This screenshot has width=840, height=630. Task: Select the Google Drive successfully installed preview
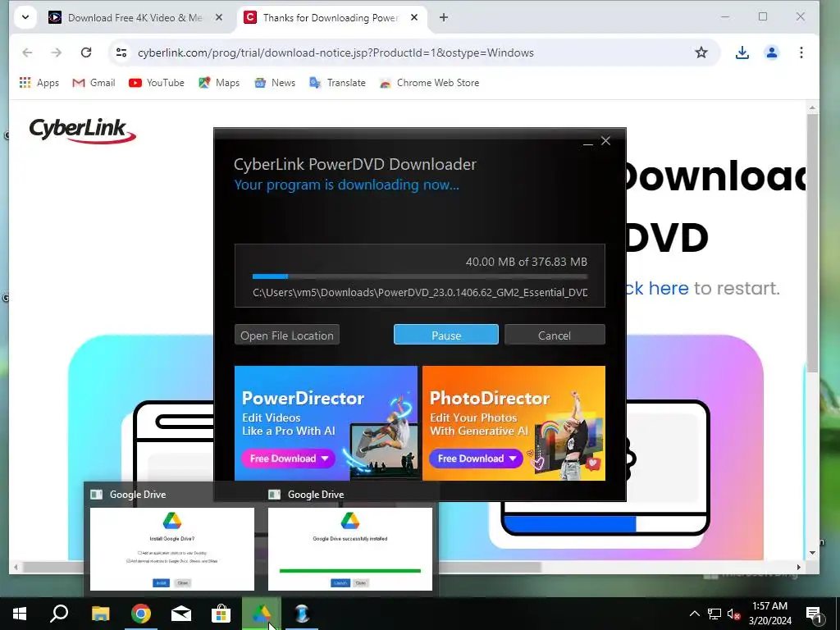349,549
